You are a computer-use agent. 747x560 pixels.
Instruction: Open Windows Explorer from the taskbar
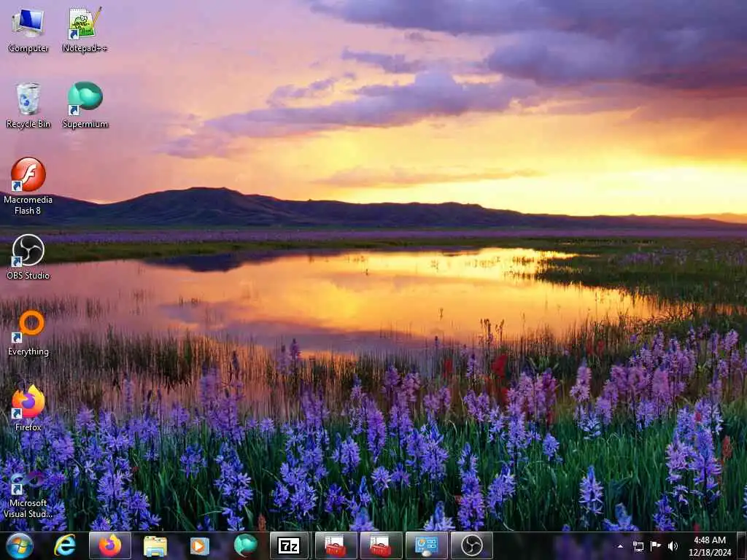click(x=155, y=545)
